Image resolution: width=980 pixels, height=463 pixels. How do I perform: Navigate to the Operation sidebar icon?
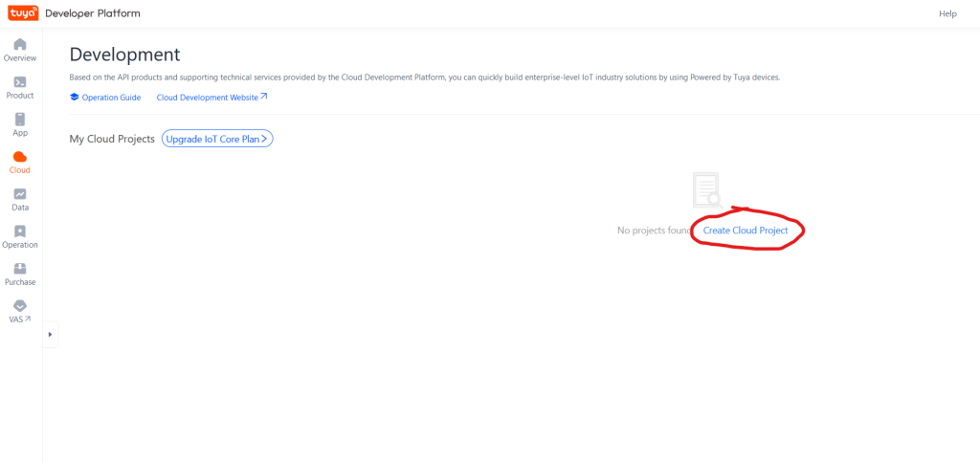20,231
